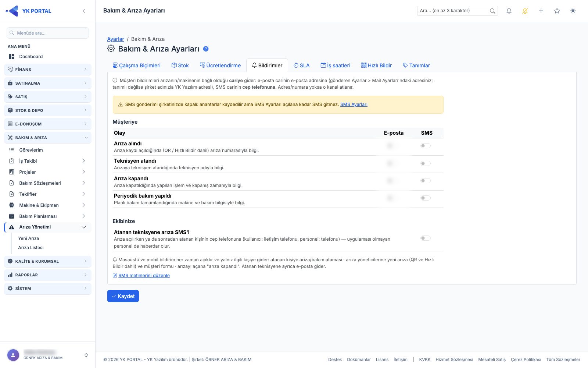Open Arıza Listesi in sidebar
Image resolution: width=588 pixels, height=368 pixels.
pyautogui.click(x=31, y=248)
